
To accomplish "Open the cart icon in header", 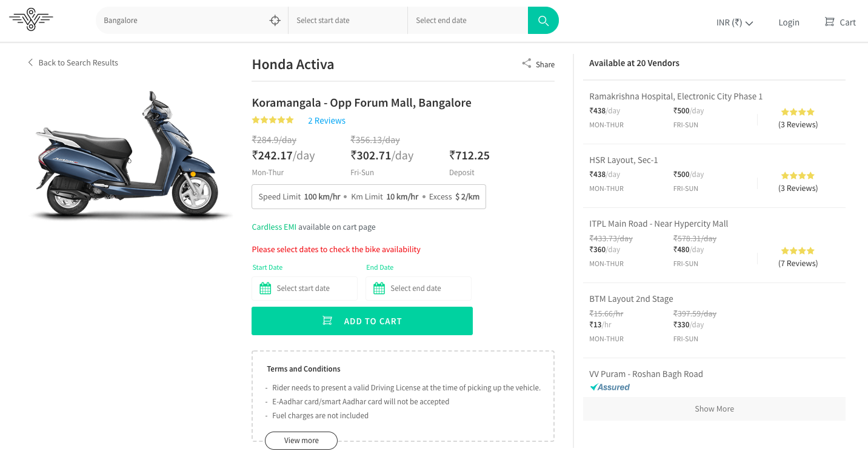I will (x=830, y=22).
